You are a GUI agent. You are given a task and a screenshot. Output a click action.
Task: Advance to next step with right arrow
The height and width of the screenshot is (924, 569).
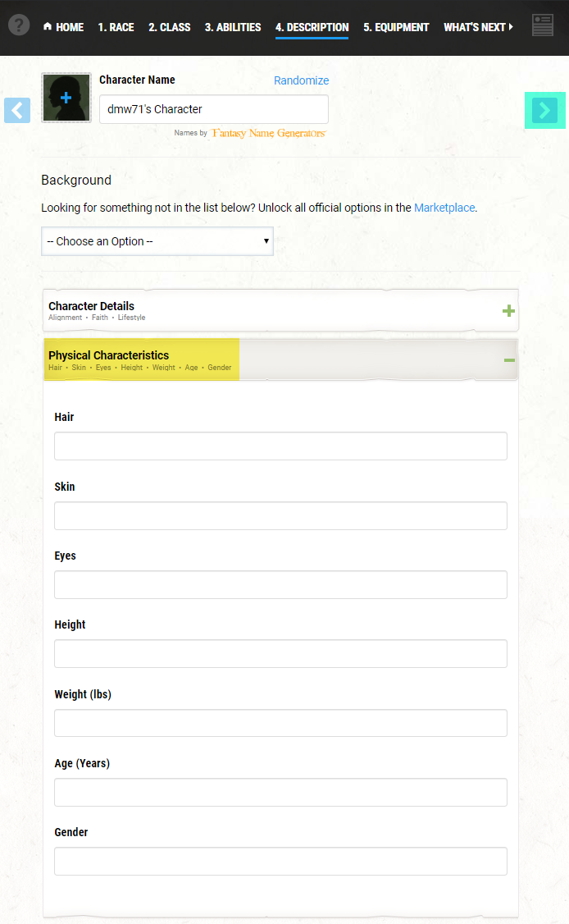tap(545, 110)
